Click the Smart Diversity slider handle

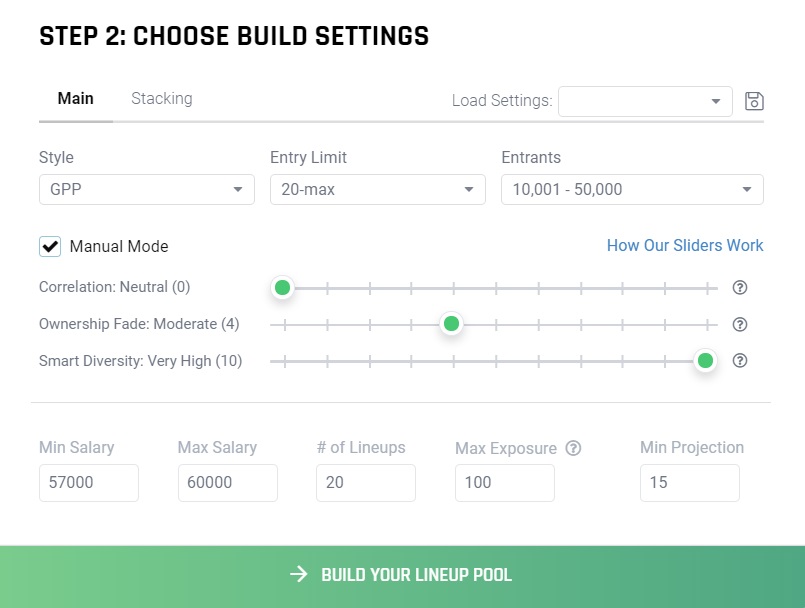click(705, 361)
